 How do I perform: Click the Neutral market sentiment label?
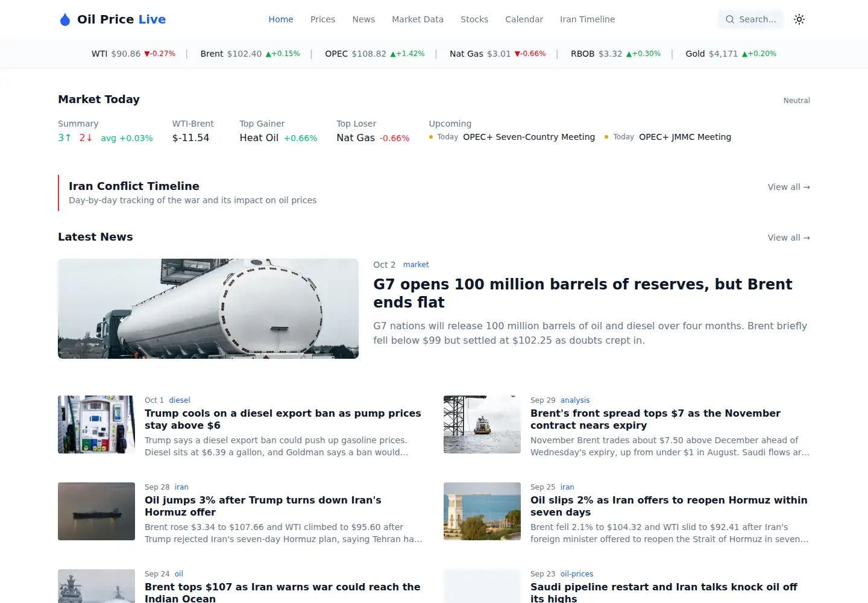(x=796, y=101)
